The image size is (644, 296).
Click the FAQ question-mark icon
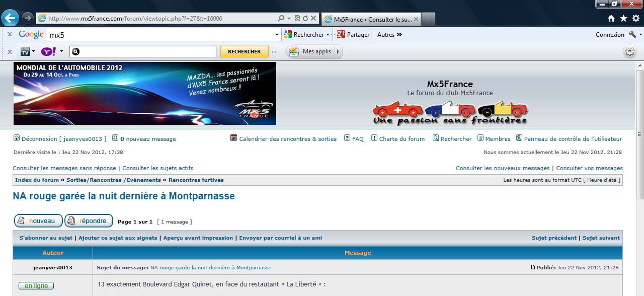347,138
